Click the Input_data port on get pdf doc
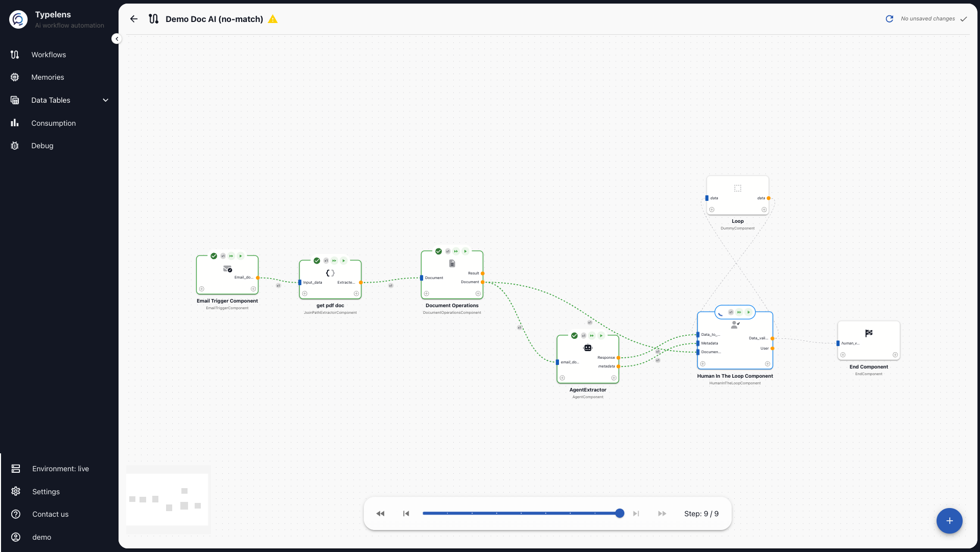 click(x=300, y=282)
